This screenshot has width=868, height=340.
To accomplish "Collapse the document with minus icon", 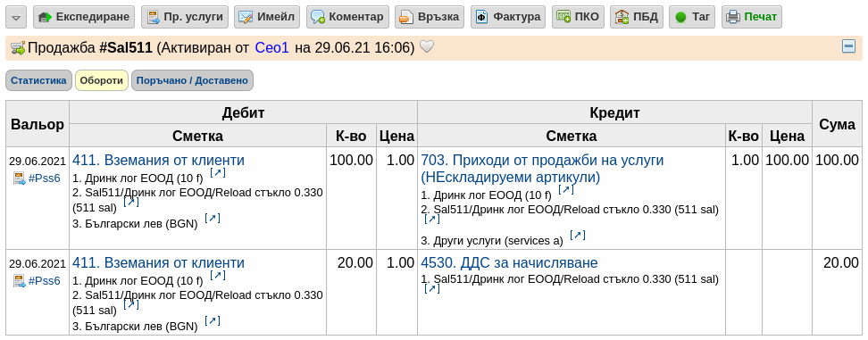I will pyautogui.click(x=848, y=46).
